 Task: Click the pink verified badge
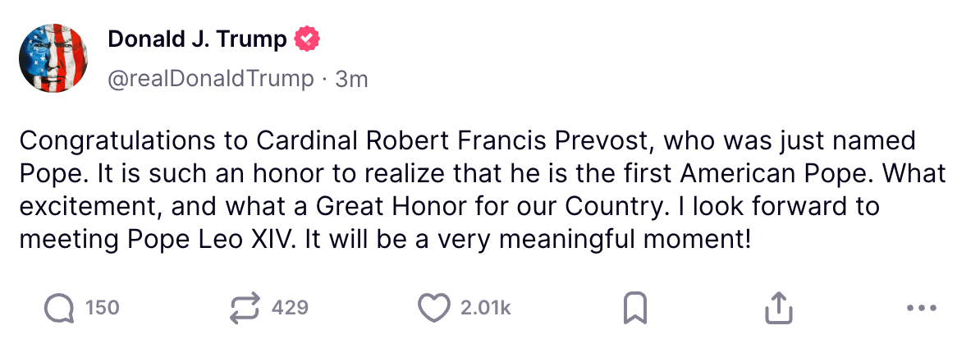[x=307, y=39]
